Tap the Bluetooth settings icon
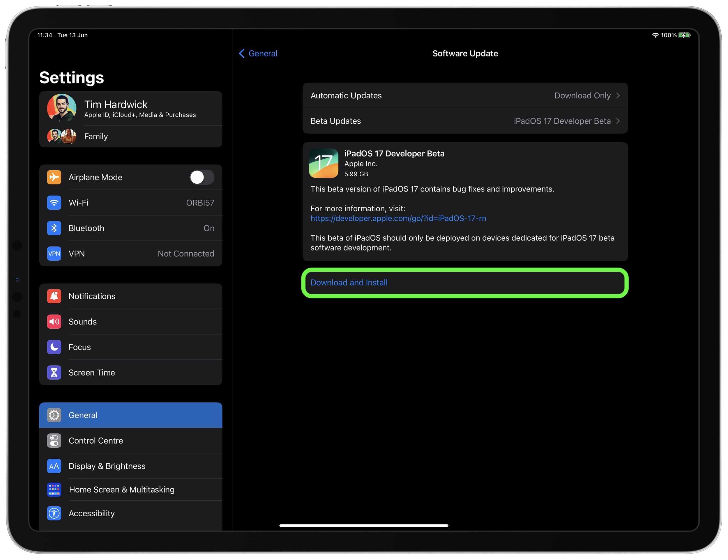 point(54,228)
